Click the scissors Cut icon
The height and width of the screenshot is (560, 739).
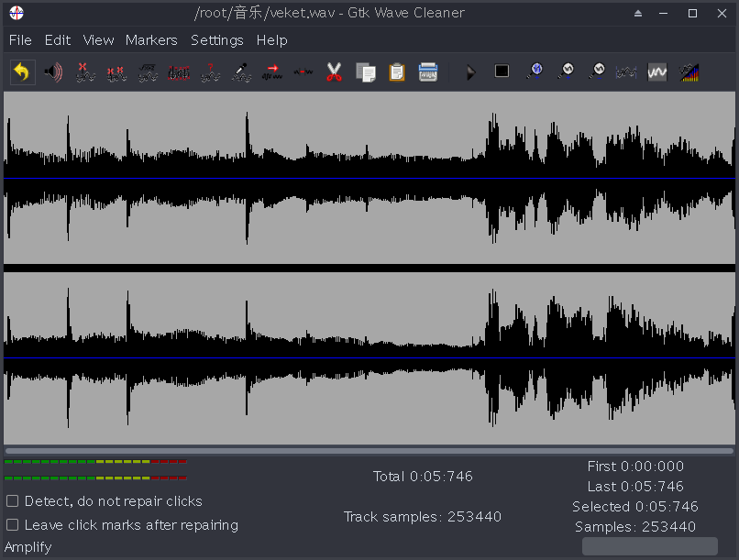(334, 72)
